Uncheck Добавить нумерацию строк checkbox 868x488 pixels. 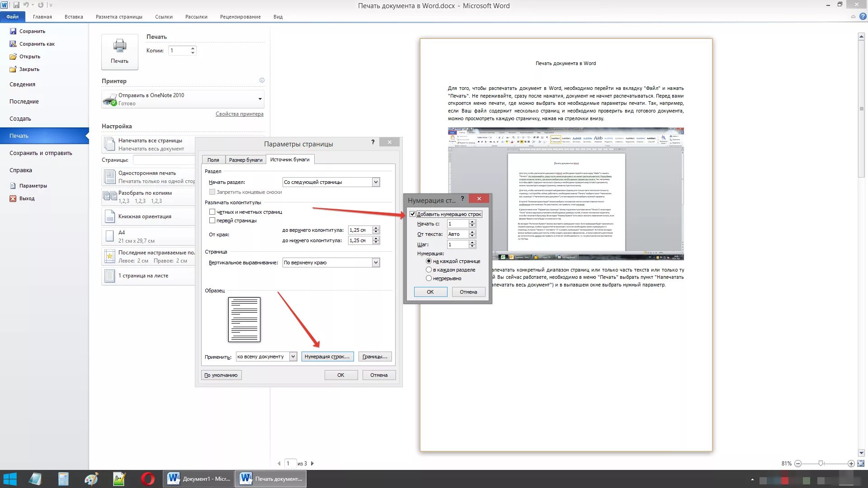412,214
